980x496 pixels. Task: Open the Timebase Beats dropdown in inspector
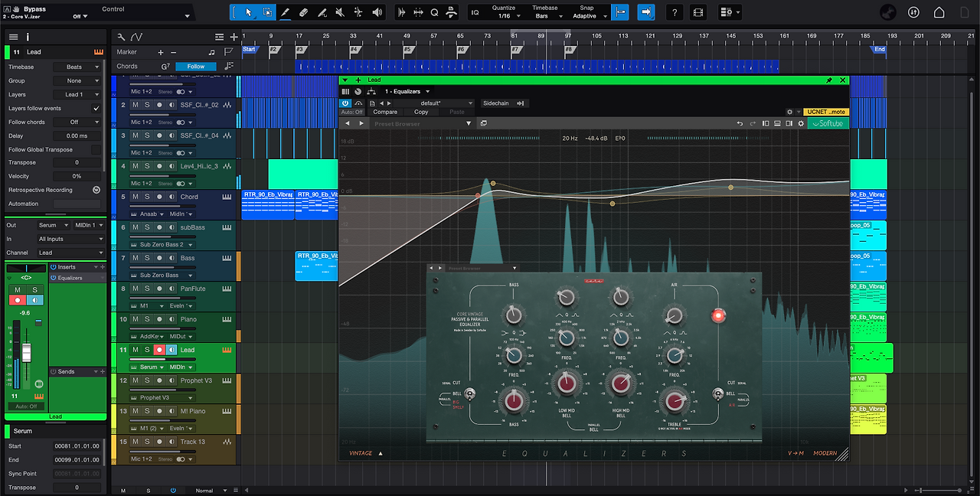[x=77, y=67]
